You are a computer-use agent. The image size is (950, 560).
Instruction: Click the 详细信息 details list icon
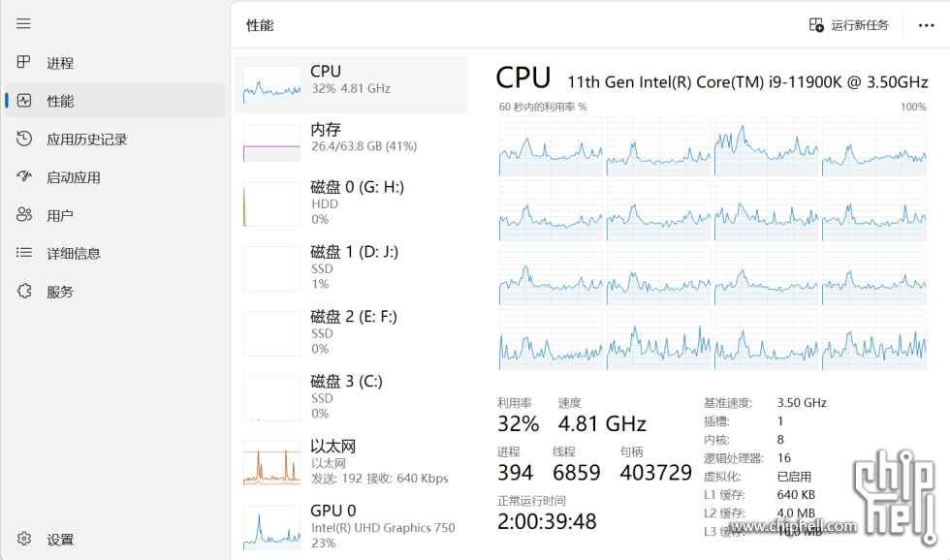(x=24, y=253)
